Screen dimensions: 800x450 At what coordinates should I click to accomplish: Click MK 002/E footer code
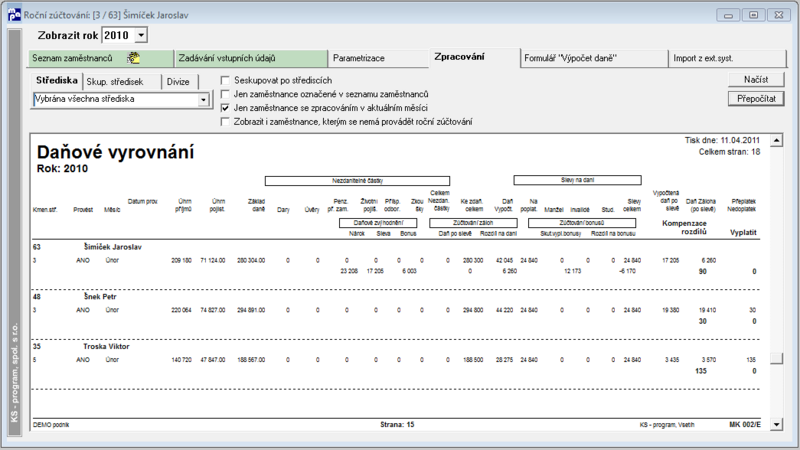click(x=745, y=424)
